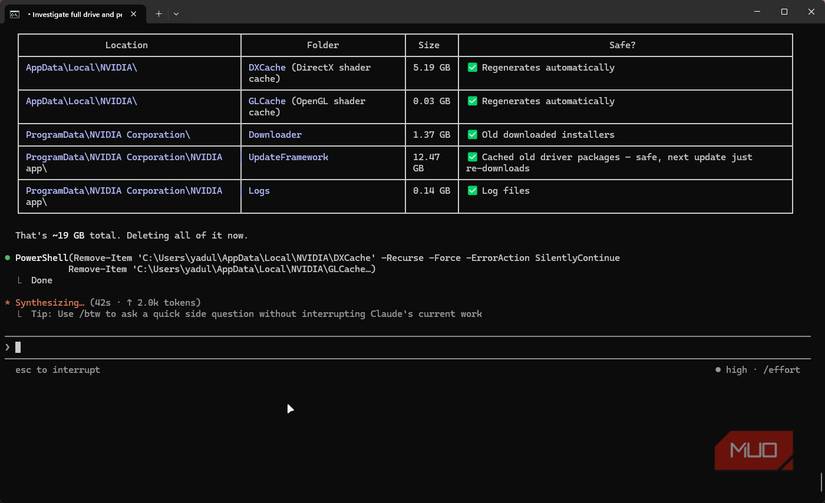
Task: Click the green check for GLCache row
Action: click(472, 101)
